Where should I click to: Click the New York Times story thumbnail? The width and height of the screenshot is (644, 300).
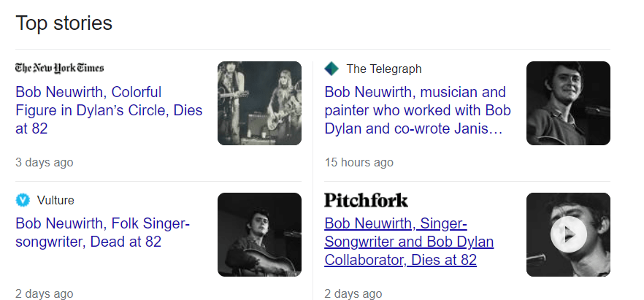(x=259, y=103)
